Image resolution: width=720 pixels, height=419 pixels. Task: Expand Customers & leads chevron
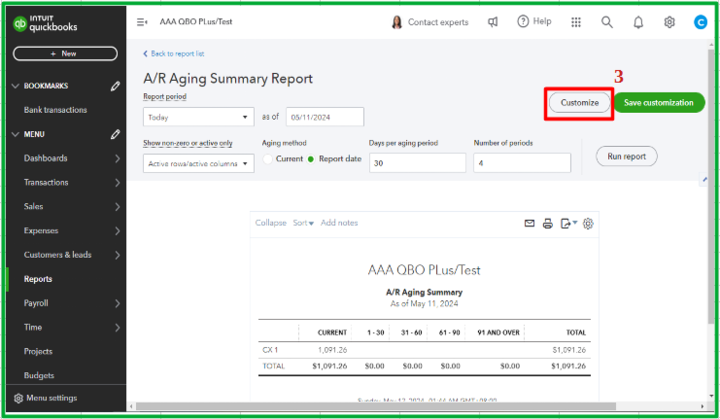pyautogui.click(x=118, y=255)
